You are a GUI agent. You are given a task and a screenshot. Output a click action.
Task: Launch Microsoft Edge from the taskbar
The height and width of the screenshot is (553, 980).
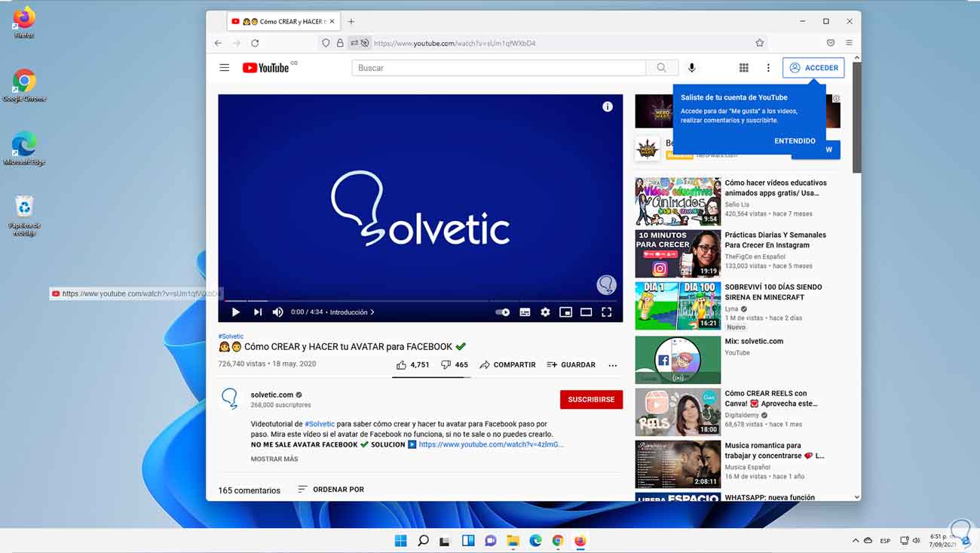tap(535, 540)
